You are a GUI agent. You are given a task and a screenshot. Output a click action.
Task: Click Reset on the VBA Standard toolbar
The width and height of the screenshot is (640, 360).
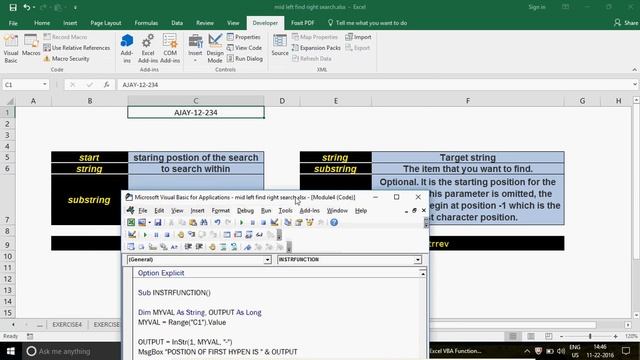pyautogui.click(x=263, y=222)
